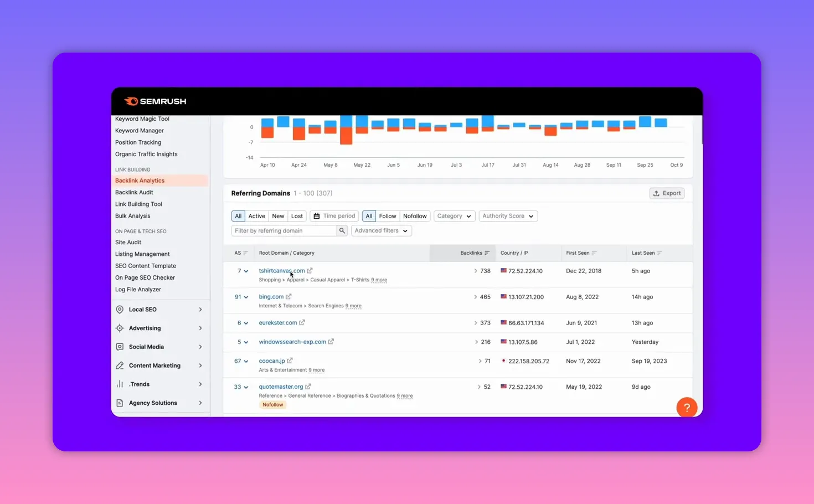Expand backlinks arrow for tshirtcanvas.com 738

[475, 271]
